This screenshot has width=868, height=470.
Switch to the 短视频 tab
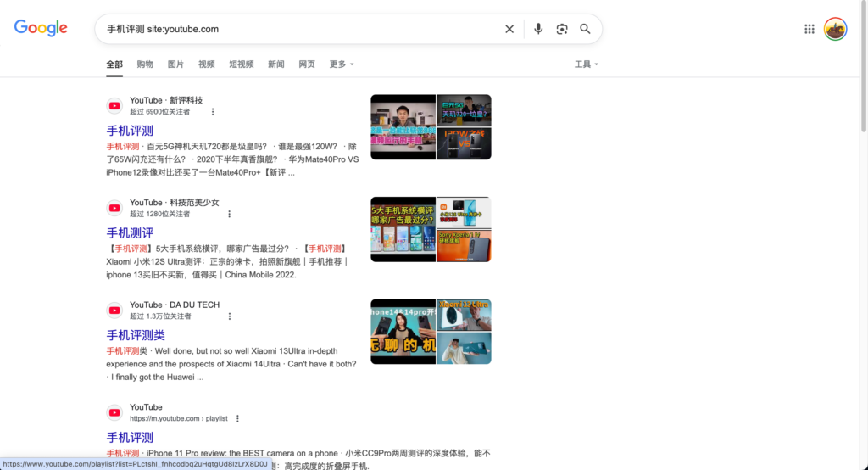point(242,64)
